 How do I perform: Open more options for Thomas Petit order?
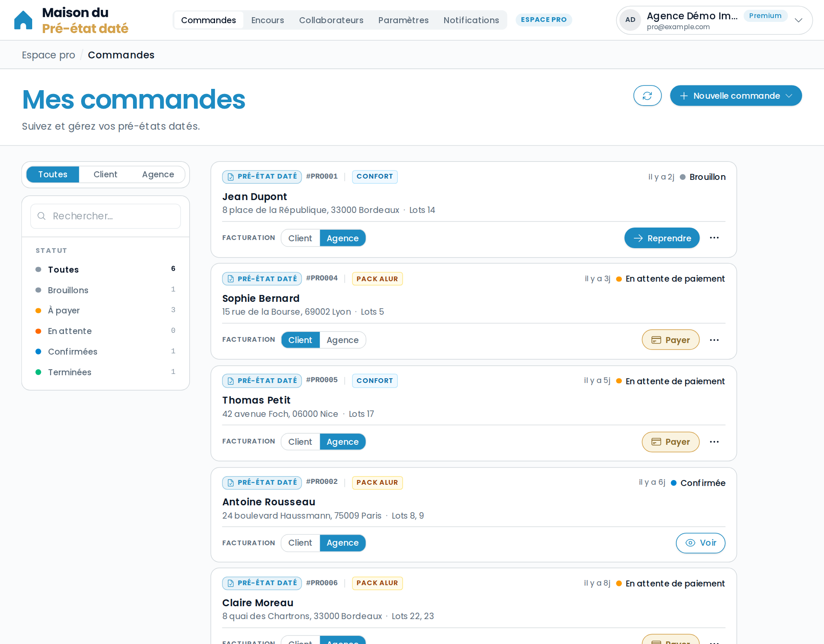click(714, 442)
